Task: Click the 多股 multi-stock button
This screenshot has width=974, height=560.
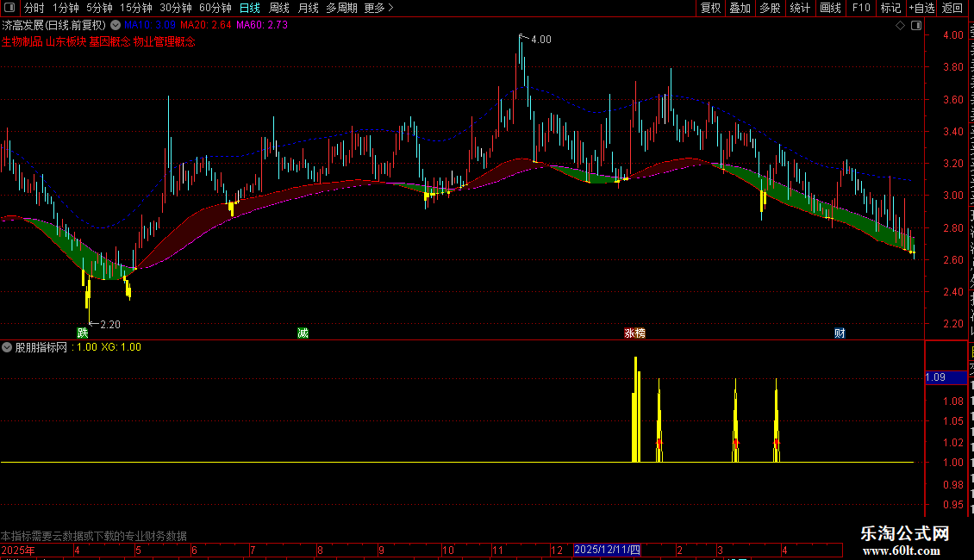Action: [770, 8]
